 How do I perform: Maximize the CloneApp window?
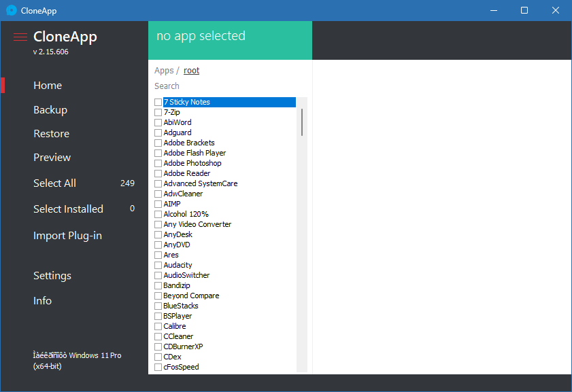(524, 10)
